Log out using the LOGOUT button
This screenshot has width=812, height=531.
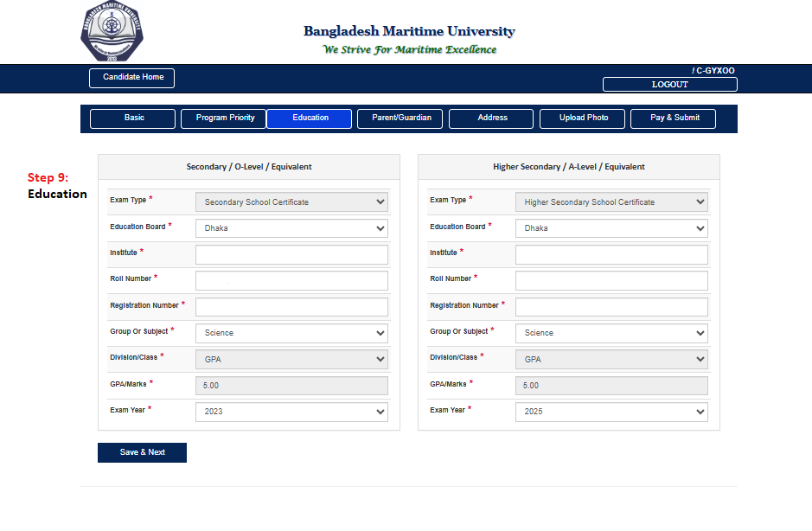coord(669,85)
